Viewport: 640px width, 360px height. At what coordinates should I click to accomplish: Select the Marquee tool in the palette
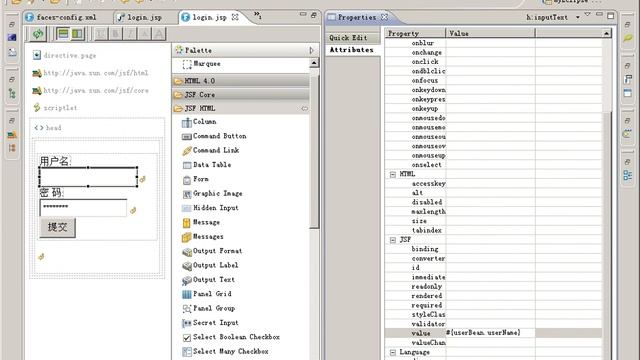click(202, 64)
